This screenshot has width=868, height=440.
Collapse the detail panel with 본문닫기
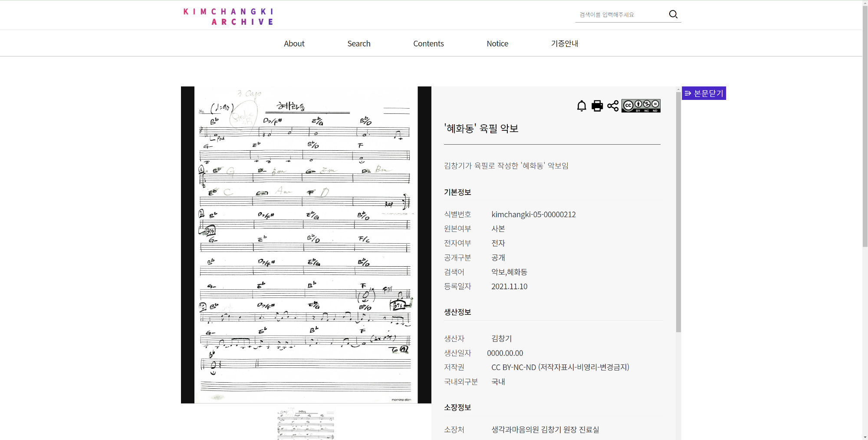click(704, 93)
